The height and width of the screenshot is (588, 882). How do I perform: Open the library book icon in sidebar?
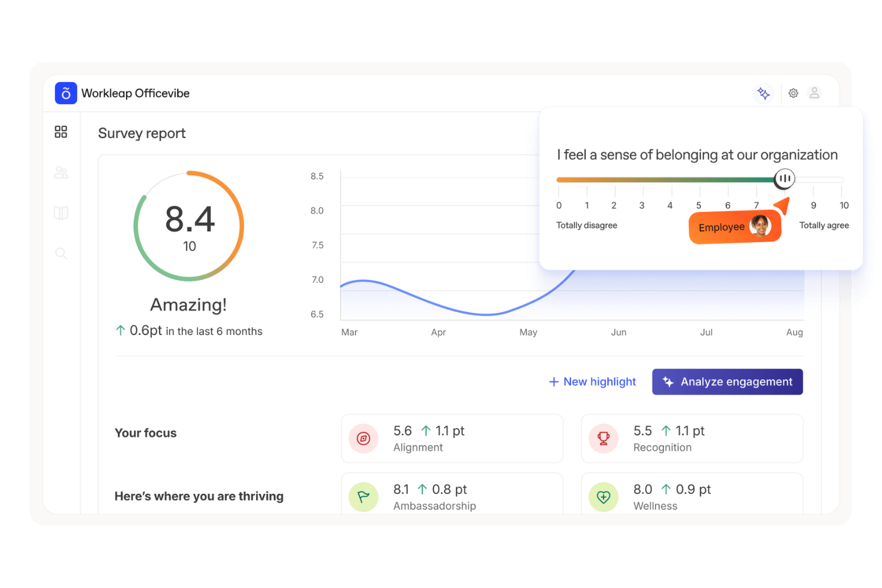61,213
